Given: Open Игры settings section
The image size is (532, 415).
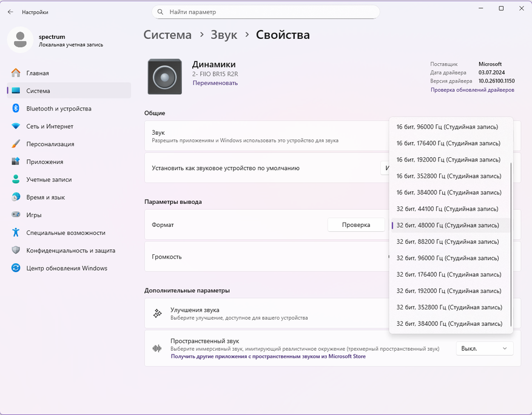Looking at the screenshot, I should 33,215.
